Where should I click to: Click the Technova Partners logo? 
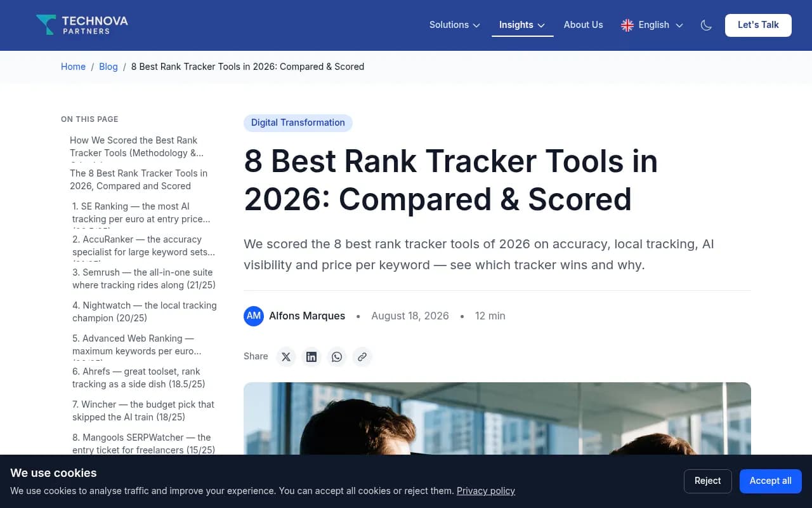[82, 25]
